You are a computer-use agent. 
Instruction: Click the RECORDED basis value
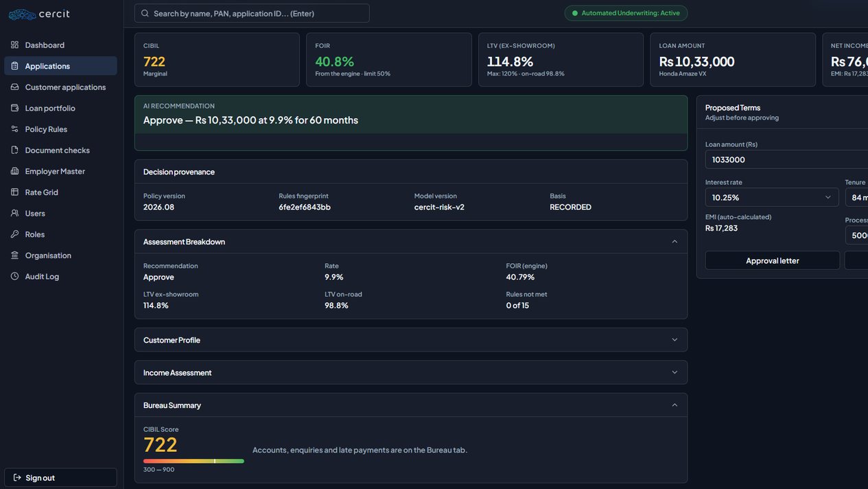tap(570, 207)
